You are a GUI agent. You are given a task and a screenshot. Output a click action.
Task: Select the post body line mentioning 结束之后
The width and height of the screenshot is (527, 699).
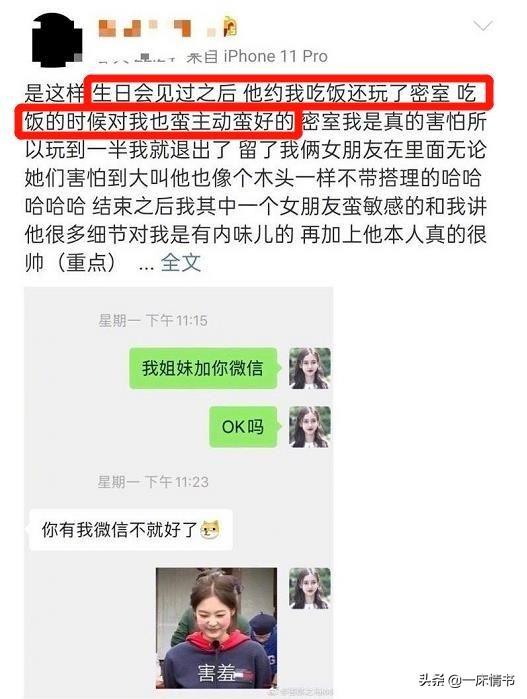[x=255, y=206]
